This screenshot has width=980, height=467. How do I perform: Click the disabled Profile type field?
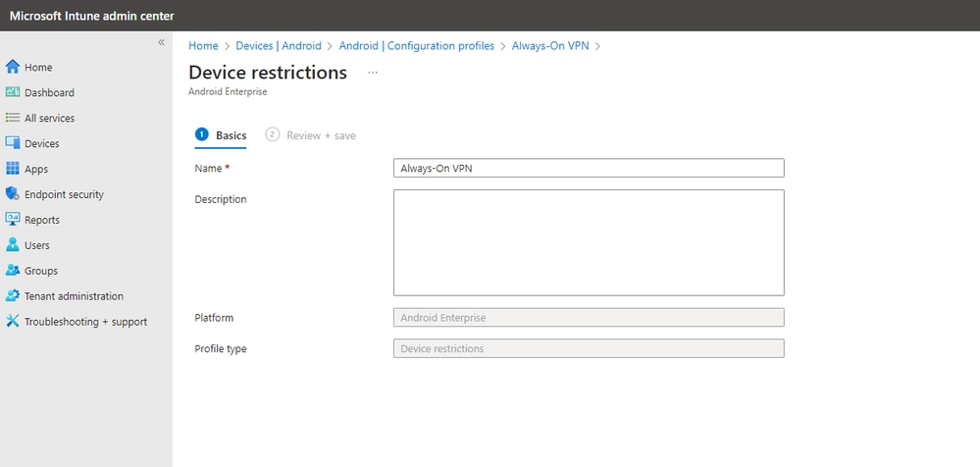point(589,349)
